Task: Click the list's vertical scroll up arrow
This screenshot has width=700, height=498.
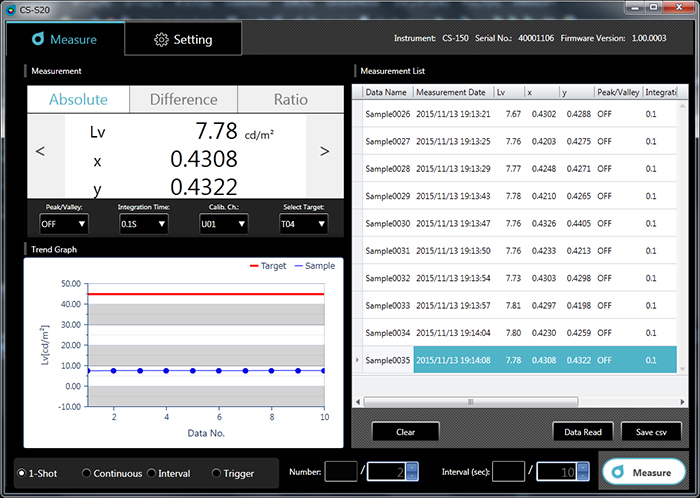Action: [682, 106]
